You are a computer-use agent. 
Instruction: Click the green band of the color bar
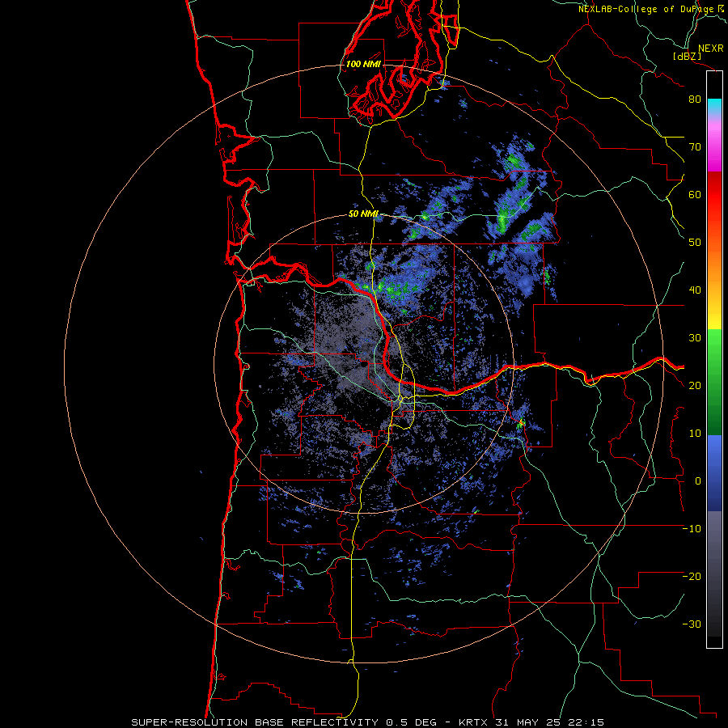click(x=714, y=382)
